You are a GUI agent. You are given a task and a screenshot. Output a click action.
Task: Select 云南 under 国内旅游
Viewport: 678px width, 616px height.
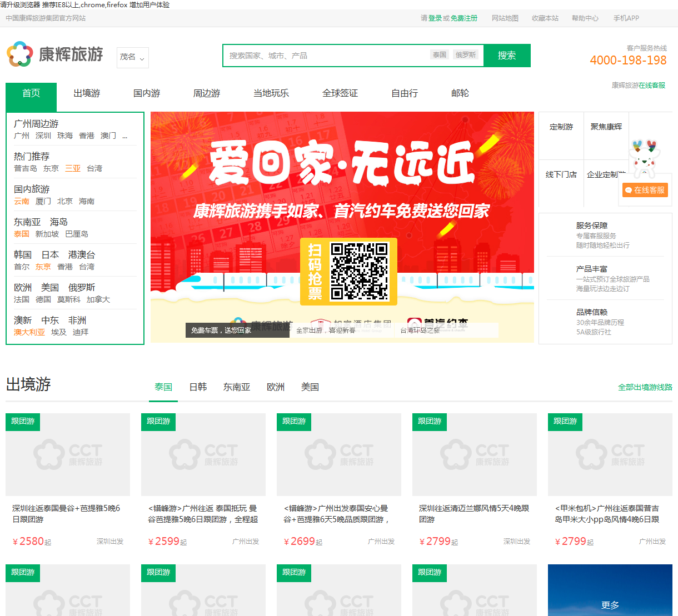click(22, 201)
